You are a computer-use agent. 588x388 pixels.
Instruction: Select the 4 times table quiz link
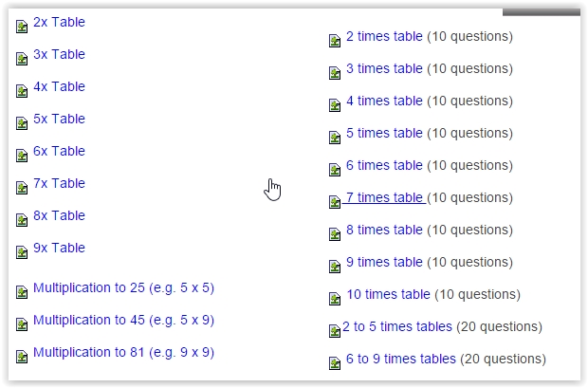coord(384,101)
